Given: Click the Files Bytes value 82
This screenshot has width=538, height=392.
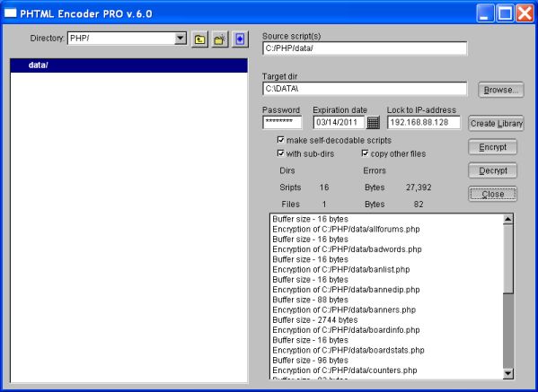Looking at the screenshot, I should [419, 205].
